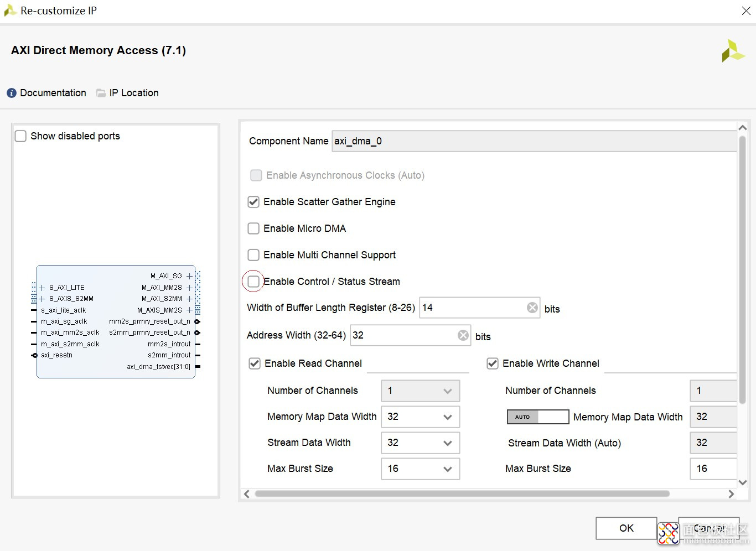Enable Multi Channel Support checkbox
The width and height of the screenshot is (756, 551).
253,255
